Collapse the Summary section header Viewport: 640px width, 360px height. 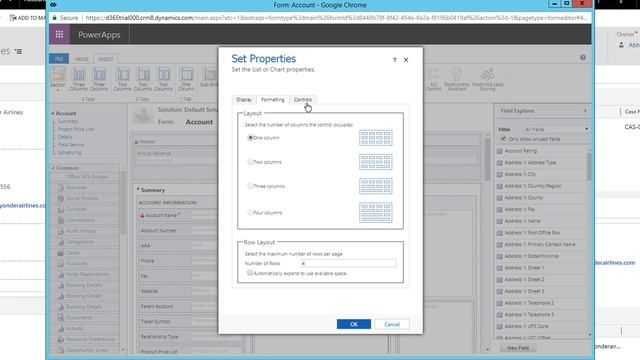(138, 190)
